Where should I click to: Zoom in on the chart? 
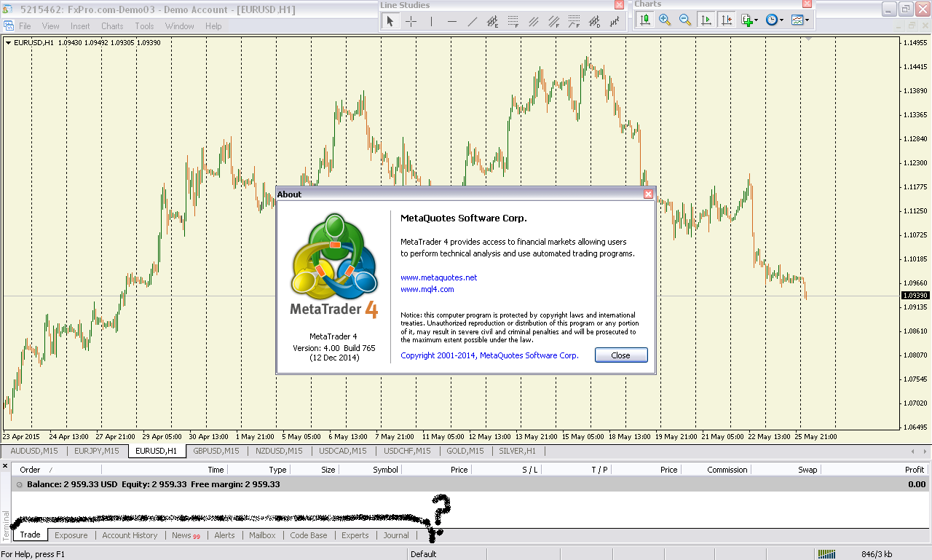coord(665,20)
